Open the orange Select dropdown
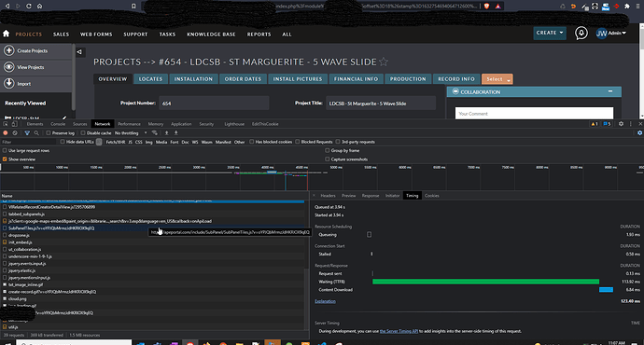 pos(497,78)
